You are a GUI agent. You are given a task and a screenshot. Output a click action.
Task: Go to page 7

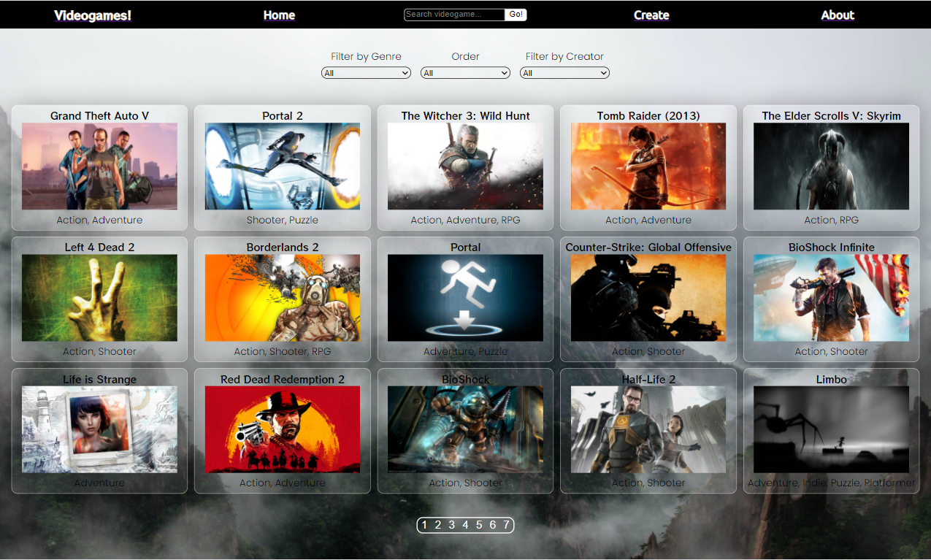[506, 525]
